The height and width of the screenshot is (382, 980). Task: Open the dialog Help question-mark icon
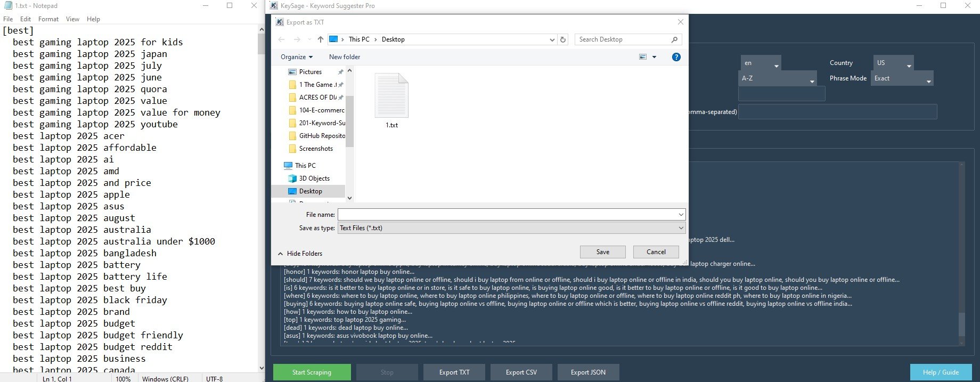coord(676,57)
